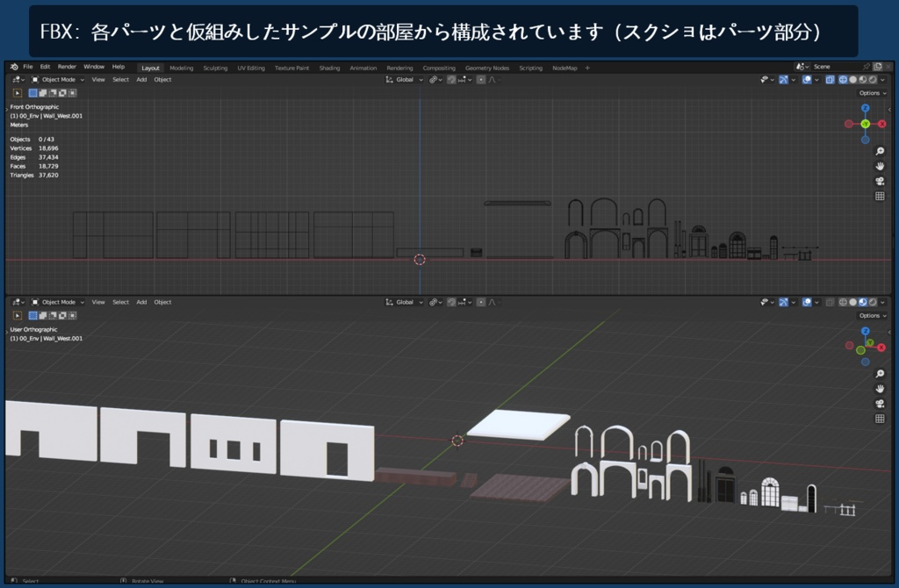Open the Blender logo application menu
Image resolution: width=899 pixels, height=588 pixels.
[14, 67]
